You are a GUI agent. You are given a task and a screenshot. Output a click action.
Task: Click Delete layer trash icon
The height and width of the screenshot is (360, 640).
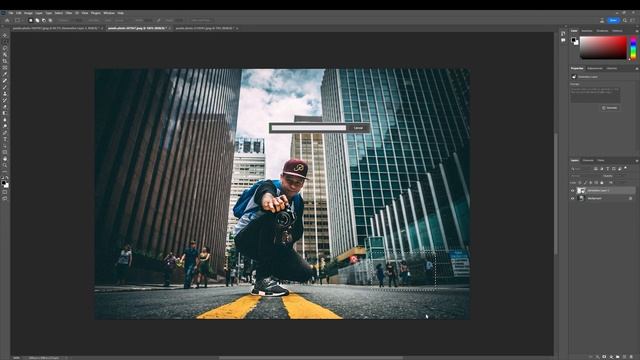click(x=631, y=357)
